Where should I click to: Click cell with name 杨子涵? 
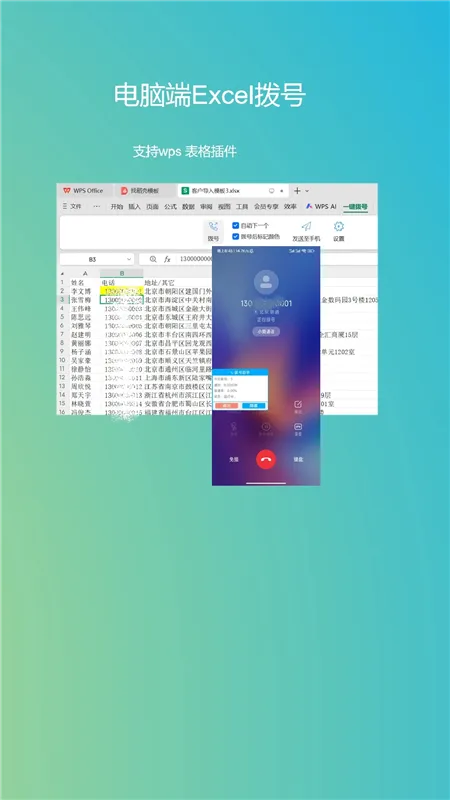[x=81, y=352]
